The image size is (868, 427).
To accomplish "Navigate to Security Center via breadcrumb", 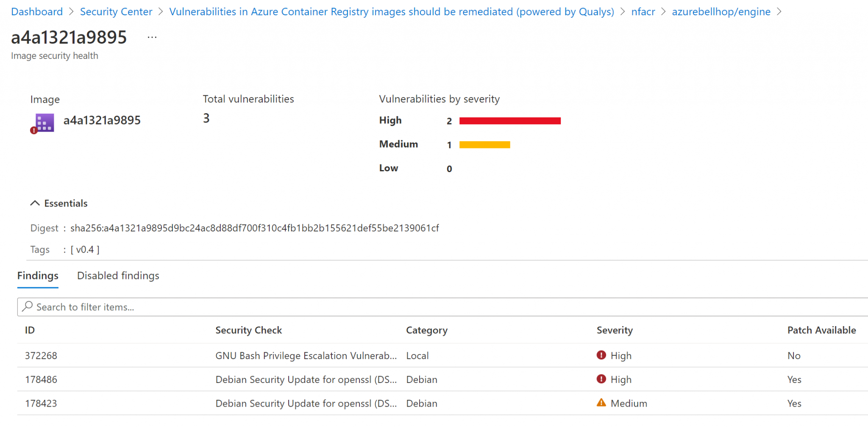I will 116,11.
